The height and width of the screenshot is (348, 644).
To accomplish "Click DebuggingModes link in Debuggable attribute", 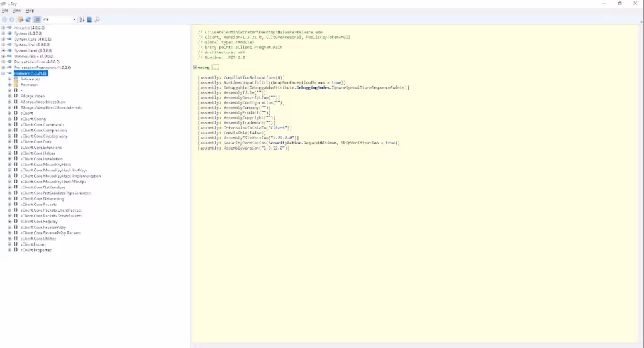I will coord(313,87).
